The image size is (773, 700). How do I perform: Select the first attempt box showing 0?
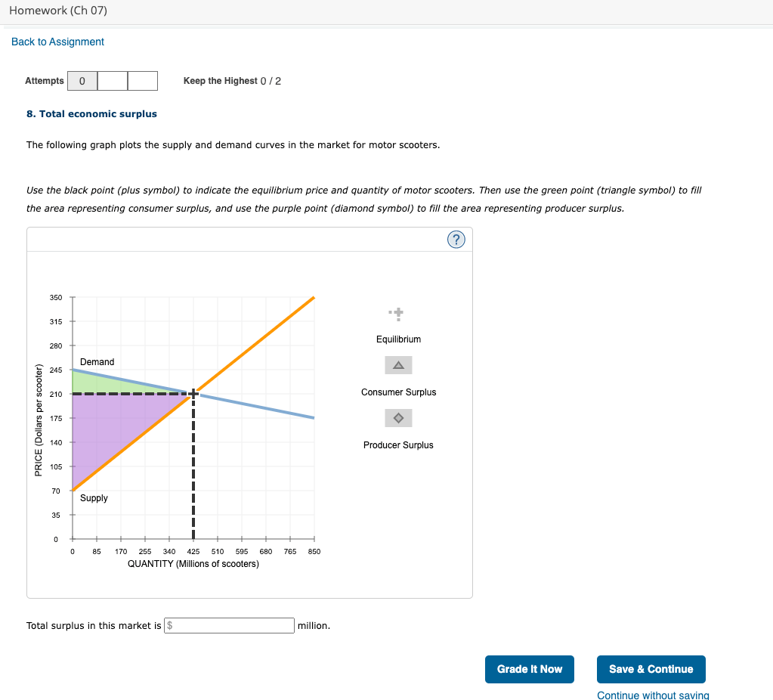point(82,81)
